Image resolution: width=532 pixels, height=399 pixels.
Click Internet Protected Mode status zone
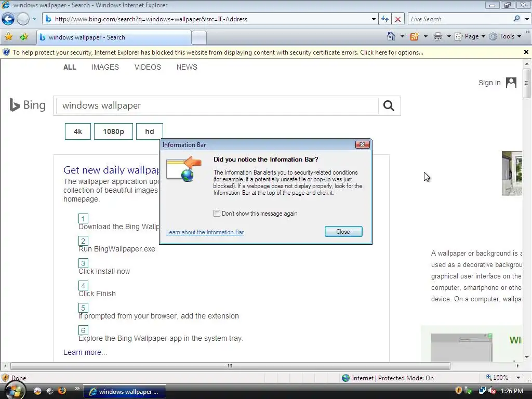point(388,378)
